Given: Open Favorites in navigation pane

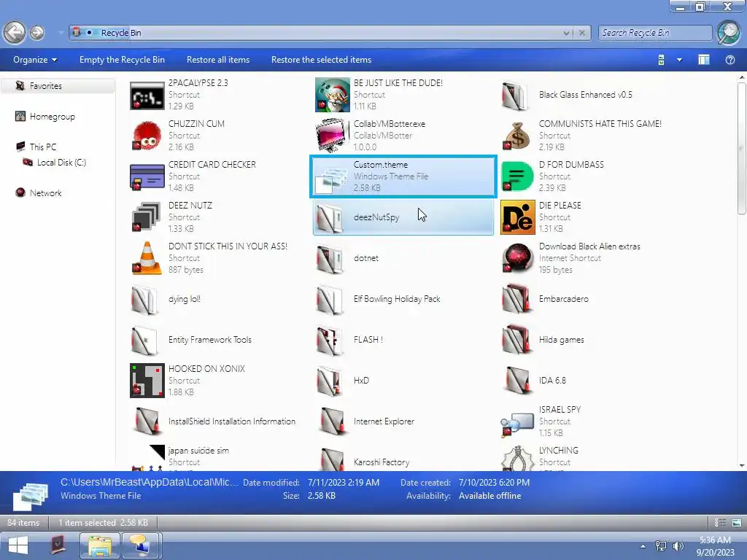Looking at the screenshot, I should click(57, 86).
